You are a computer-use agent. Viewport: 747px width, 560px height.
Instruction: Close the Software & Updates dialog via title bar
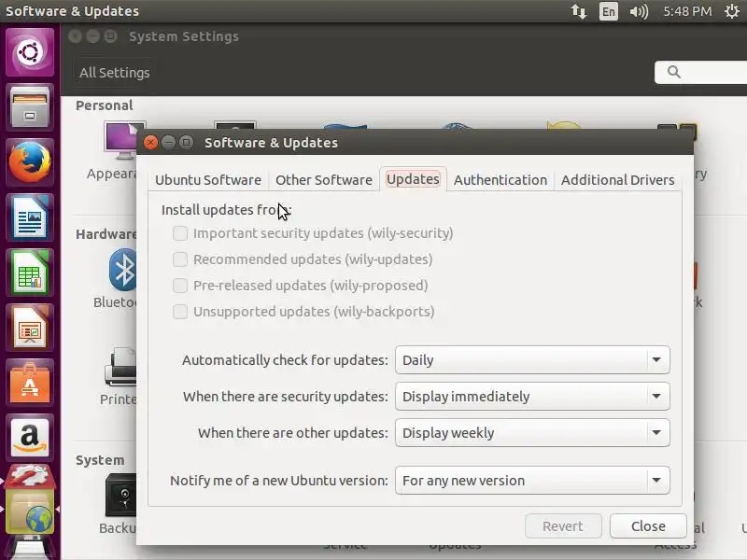[150, 143]
